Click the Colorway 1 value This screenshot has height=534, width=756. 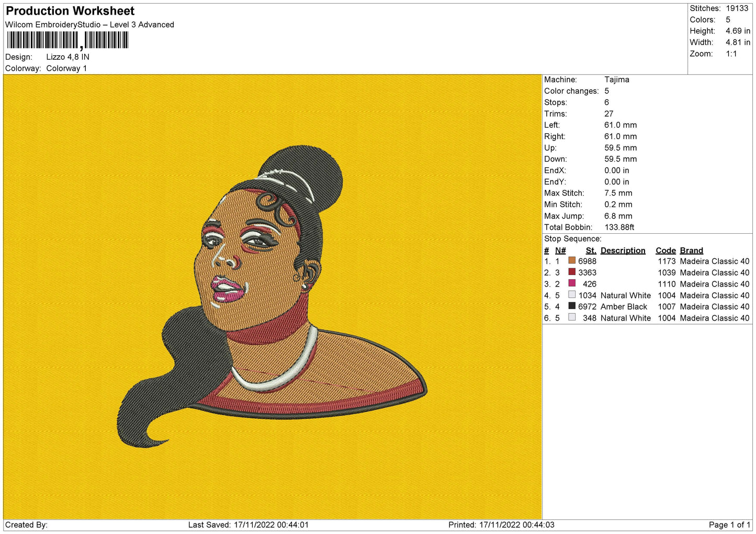pos(66,69)
